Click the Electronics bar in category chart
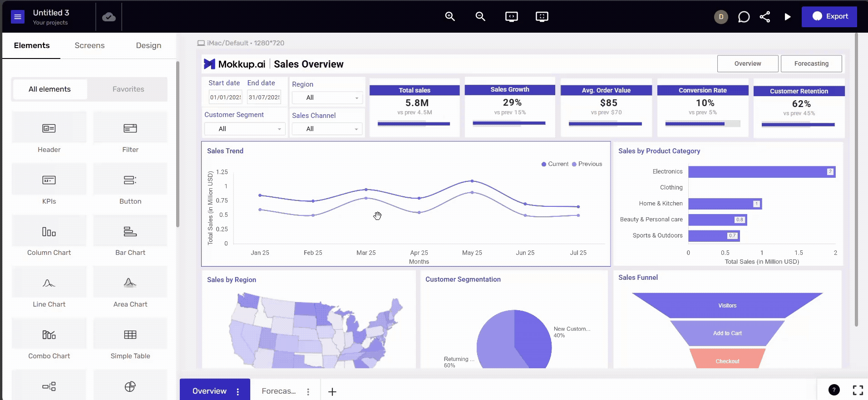This screenshot has height=400, width=868. pos(762,171)
